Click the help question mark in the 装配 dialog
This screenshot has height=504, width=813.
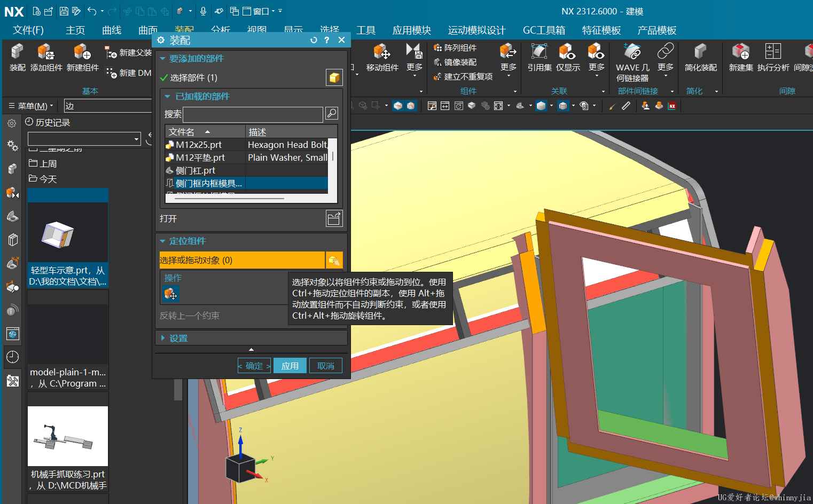point(327,40)
